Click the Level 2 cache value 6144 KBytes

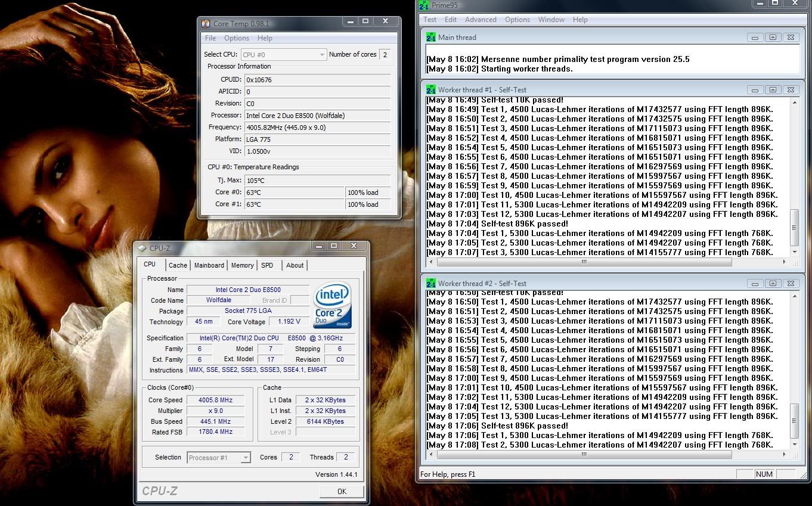pos(325,422)
